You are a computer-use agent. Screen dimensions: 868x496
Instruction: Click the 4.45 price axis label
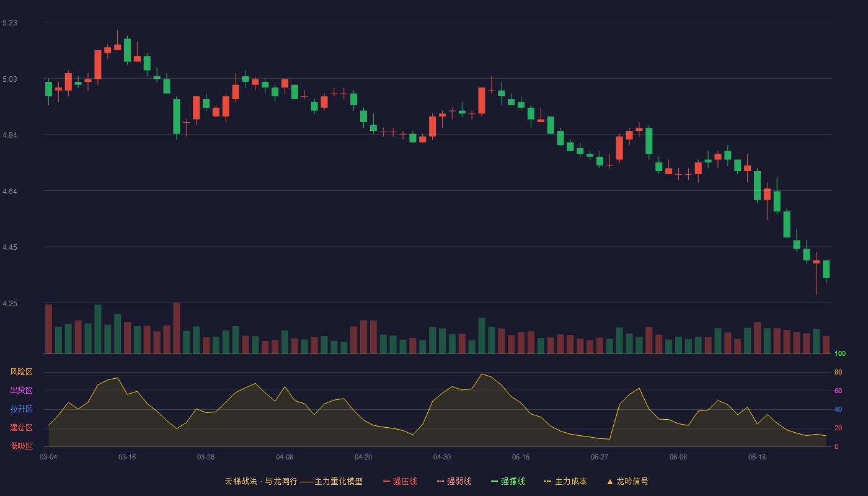[x=10, y=248]
